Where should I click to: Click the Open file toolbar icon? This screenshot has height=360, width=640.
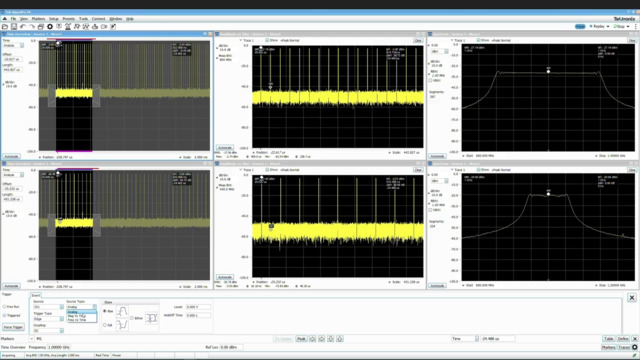pyautogui.click(x=5, y=27)
